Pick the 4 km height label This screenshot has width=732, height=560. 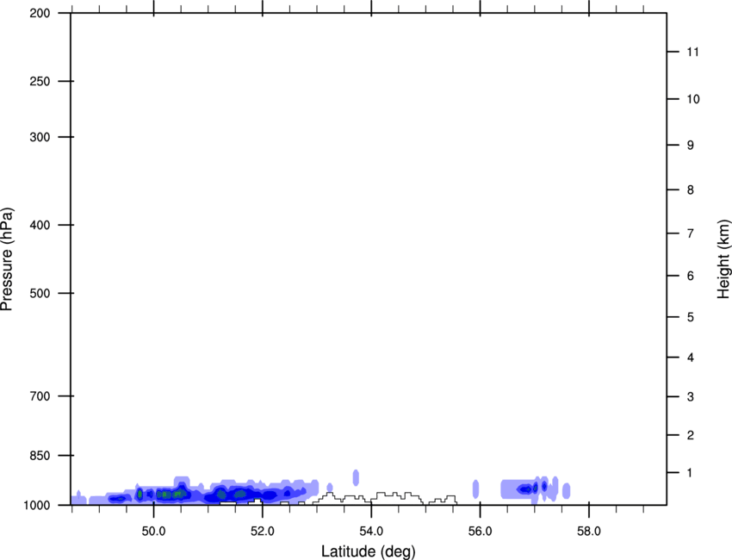(690, 358)
